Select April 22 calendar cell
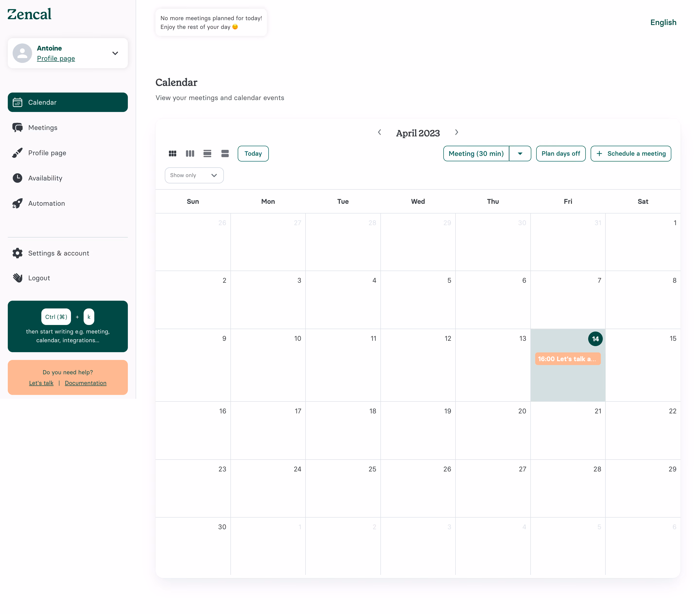700x614 pixels. coord(643,431)
